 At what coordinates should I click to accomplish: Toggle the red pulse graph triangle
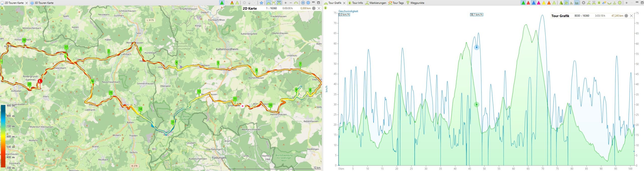point(528,3)
